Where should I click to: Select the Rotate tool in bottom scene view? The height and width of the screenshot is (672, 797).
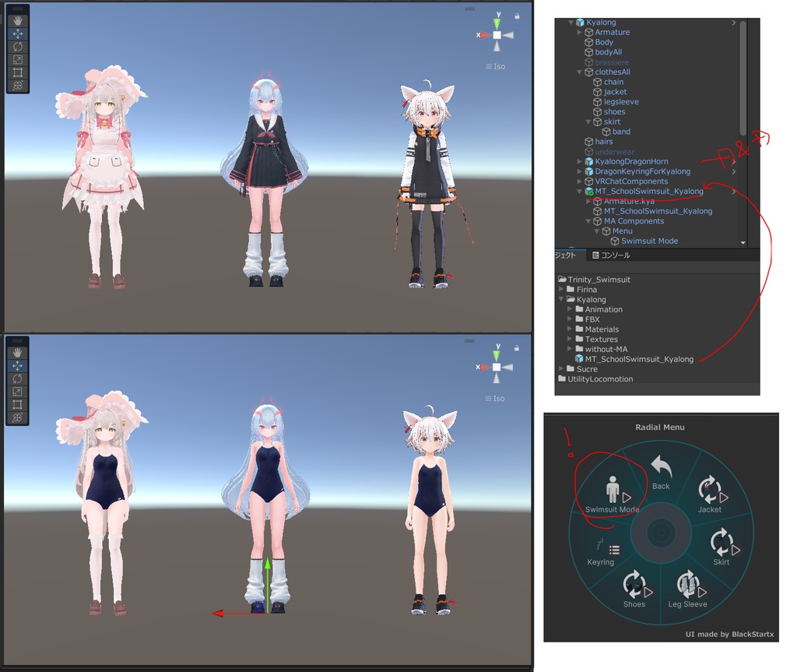tap(17, 378)
